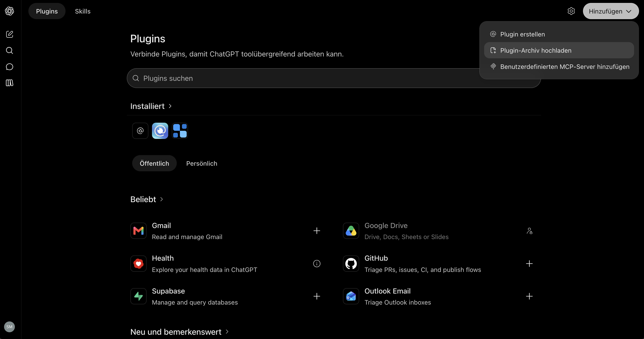Open the blue squares installed plugin

point(180,131)
